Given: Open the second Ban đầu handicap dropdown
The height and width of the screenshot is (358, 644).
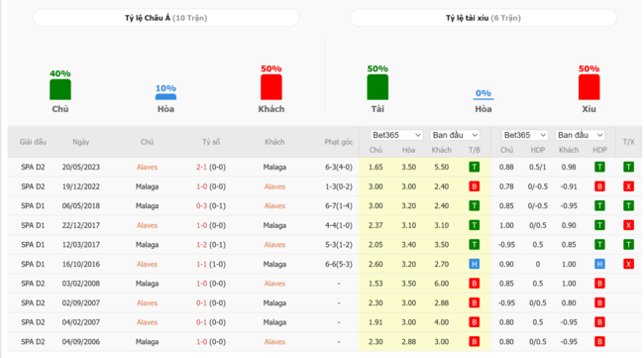Looking at the screenshot, I should coord(581,135).
